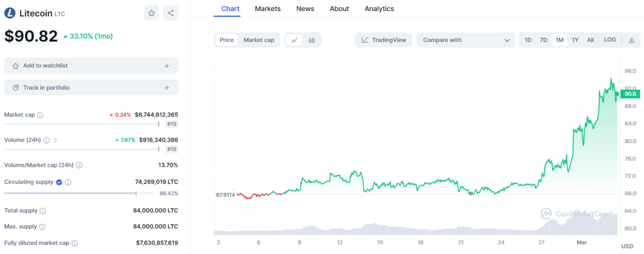The height and width of the screenshot is (254, 644).
Task: Select the 7D time range
Action: [543, 40]
